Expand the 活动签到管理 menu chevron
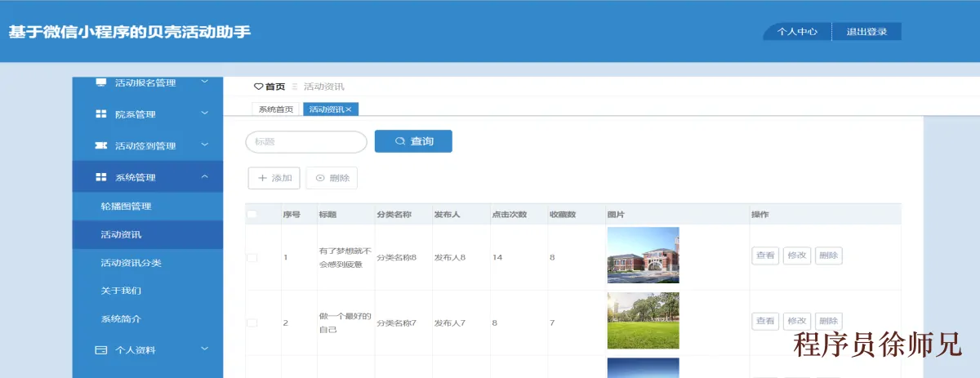Viewport: 980px width, 378px height. click(x=204, y=145)
